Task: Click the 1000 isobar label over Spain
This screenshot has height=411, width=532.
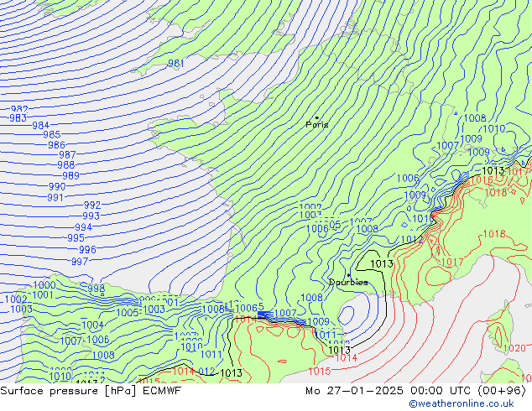Action: click(x=44, y=285)
